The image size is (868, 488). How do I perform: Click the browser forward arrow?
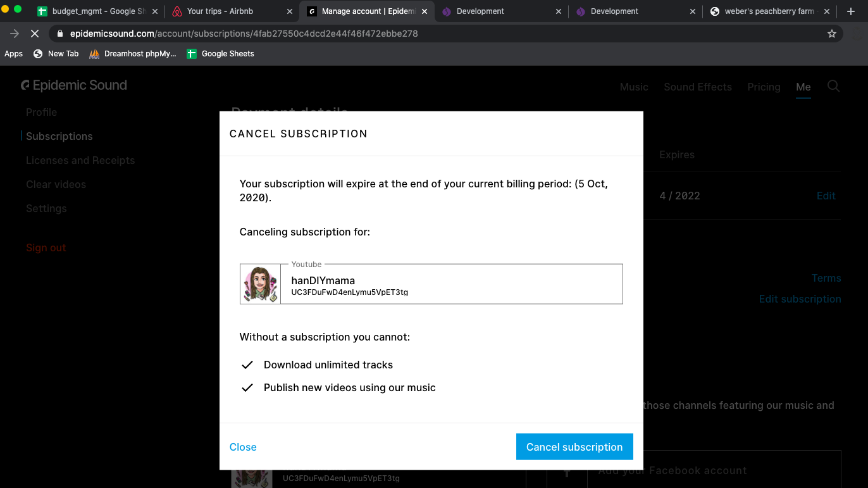pos(15,34)
